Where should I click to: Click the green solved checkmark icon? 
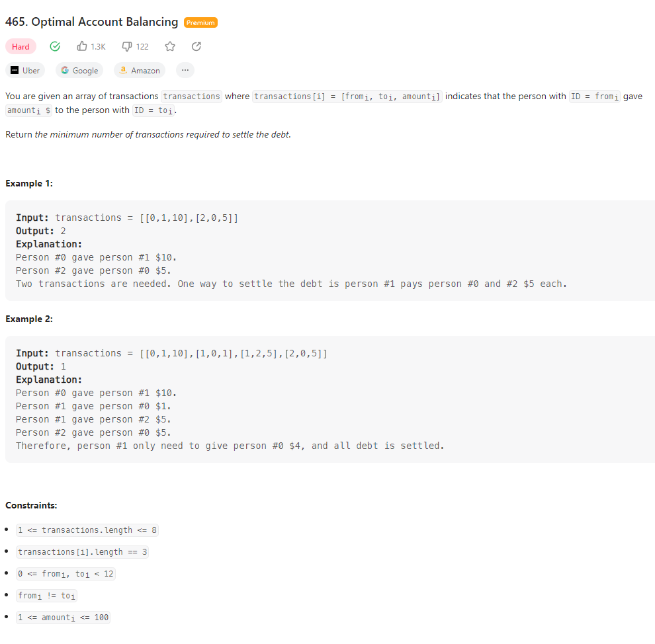pyautogui.click(x=55, y=46)
